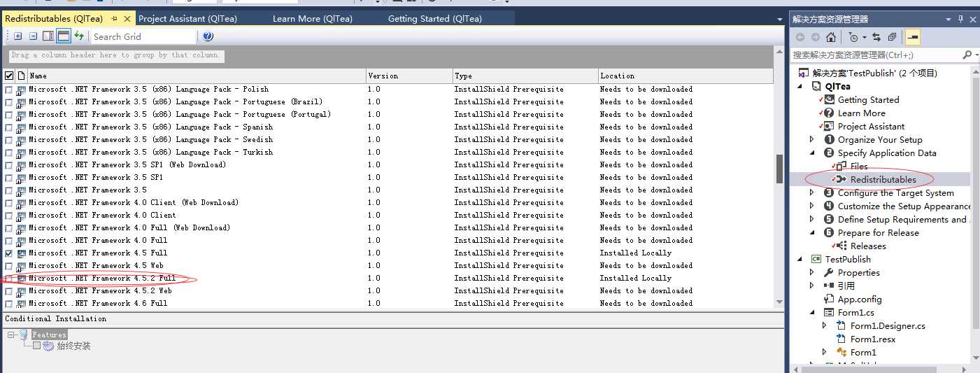Expand Customize the Setup Appearance node
Screen dimensions: 980x373
coord(812,206)
